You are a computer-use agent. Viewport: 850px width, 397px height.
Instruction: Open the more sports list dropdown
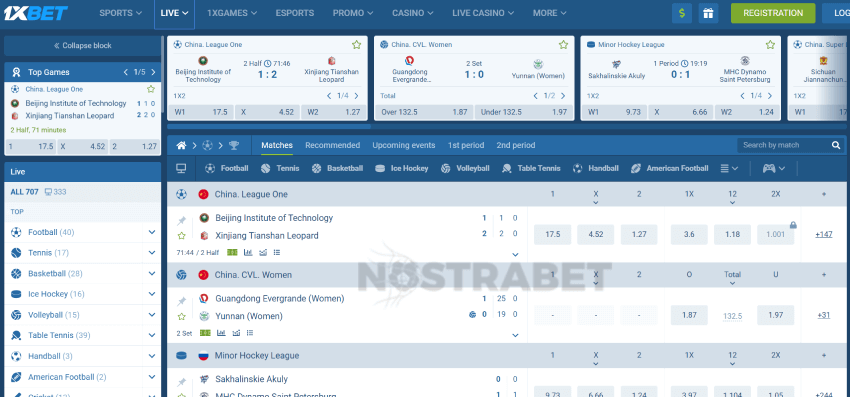pyautogui.click(x=729, y=169)
